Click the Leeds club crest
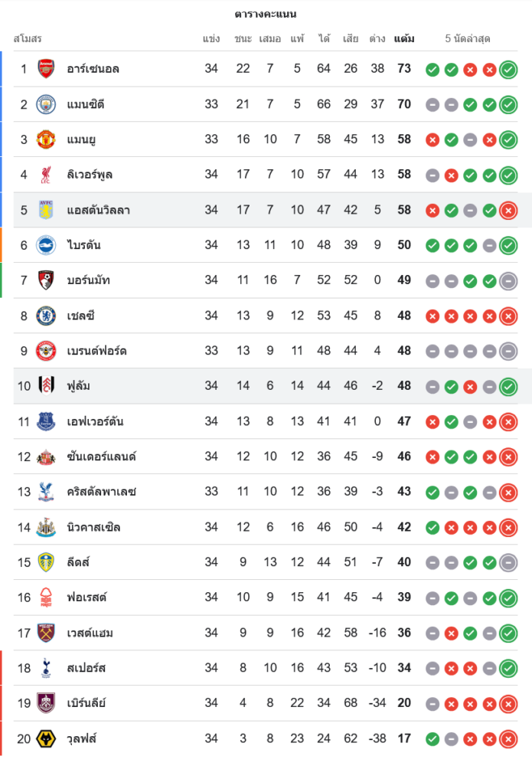This screenshot has width=532, height=766. 46,562
